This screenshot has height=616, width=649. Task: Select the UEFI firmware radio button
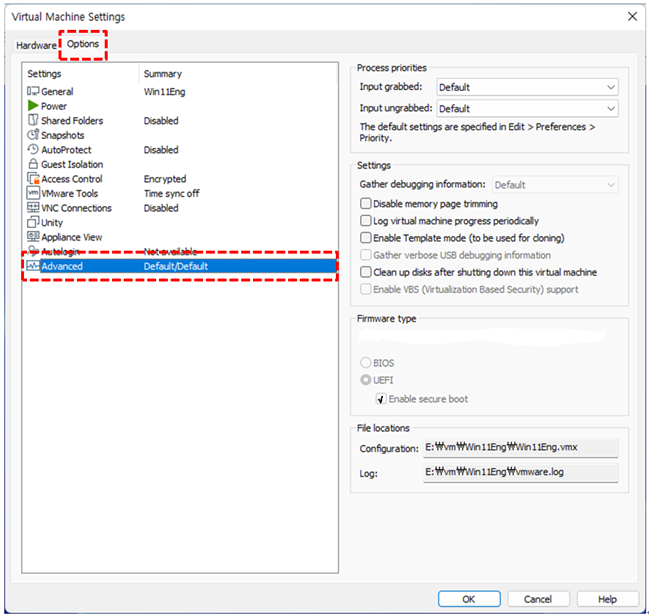365,380
